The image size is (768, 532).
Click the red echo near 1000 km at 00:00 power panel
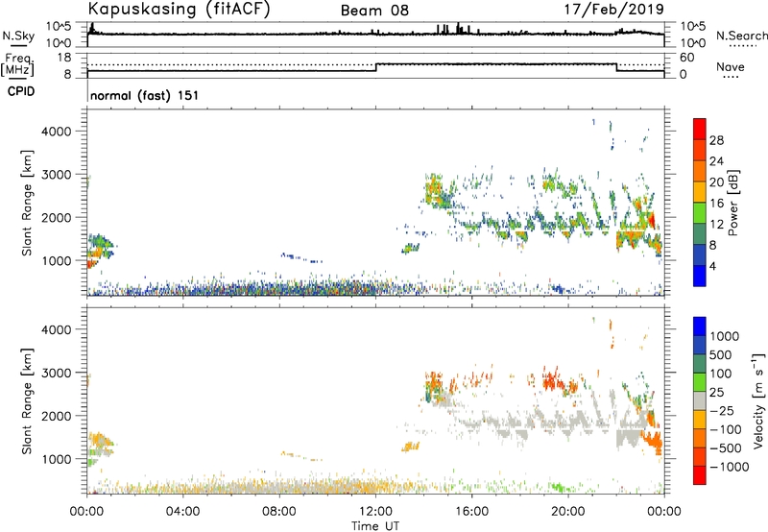click(91, 264)
